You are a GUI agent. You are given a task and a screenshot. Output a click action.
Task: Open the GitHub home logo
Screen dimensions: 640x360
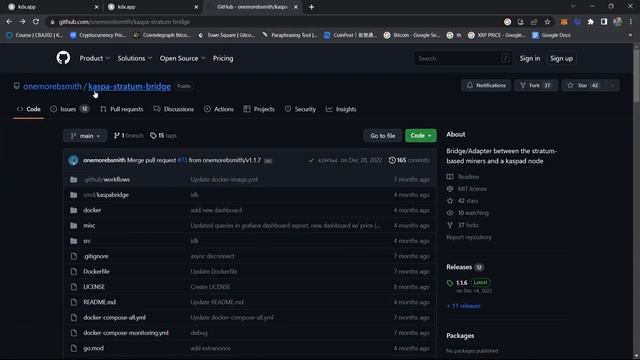coord(63,58)
